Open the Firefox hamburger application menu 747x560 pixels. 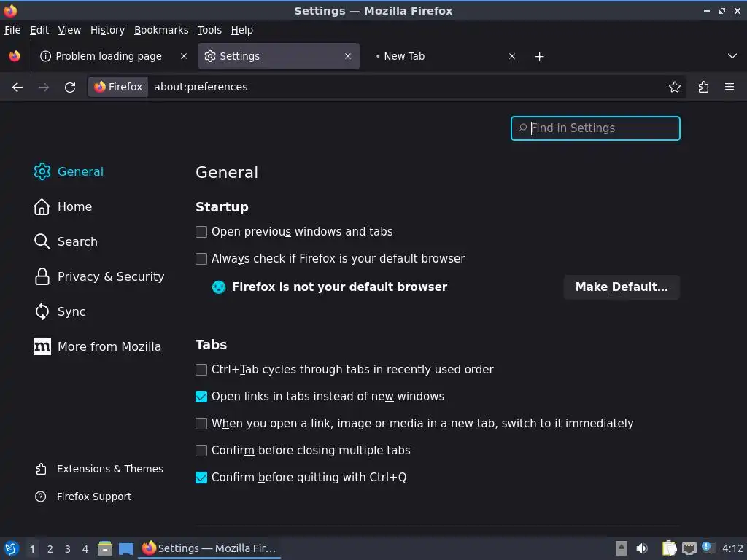(729, 87)
